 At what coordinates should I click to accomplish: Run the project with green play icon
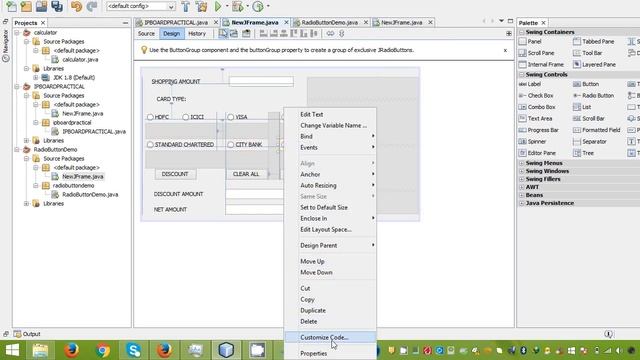click(218, 6)
